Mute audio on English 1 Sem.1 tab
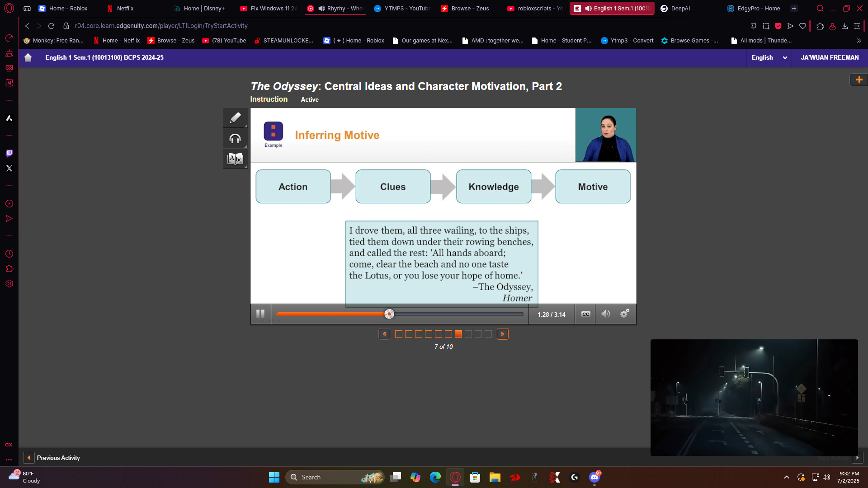Viewport: 868px width, 488px height. tap(588, 9)
